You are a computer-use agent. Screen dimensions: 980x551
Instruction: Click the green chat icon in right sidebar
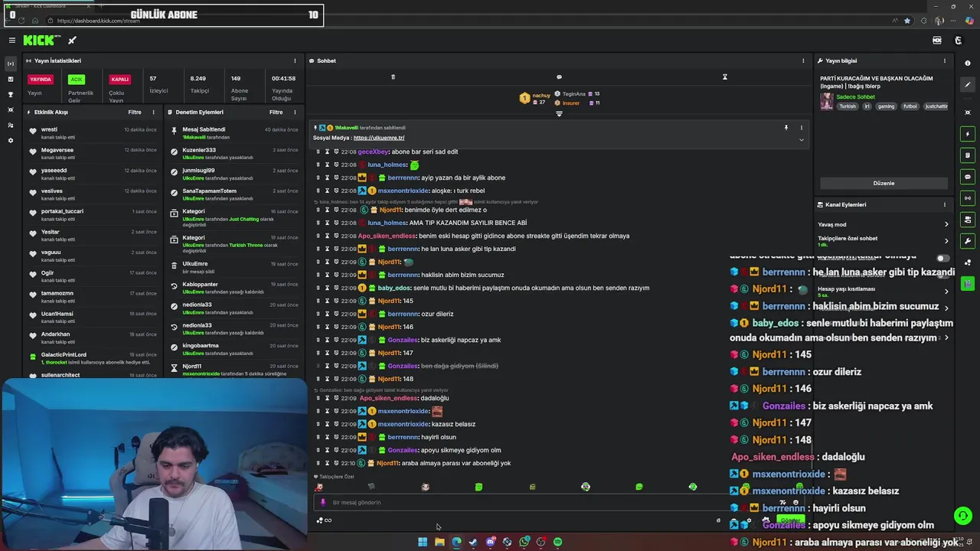(x=968, y=177)
